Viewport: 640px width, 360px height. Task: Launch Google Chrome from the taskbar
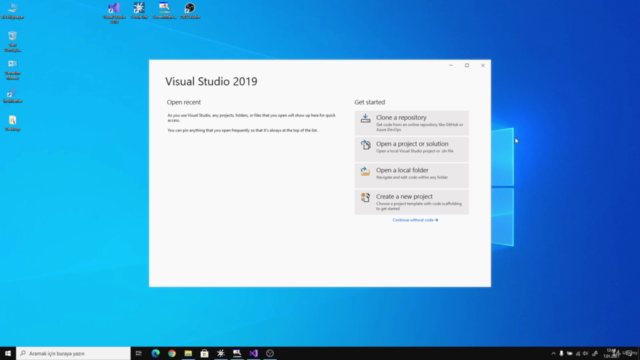coord(172,353)
